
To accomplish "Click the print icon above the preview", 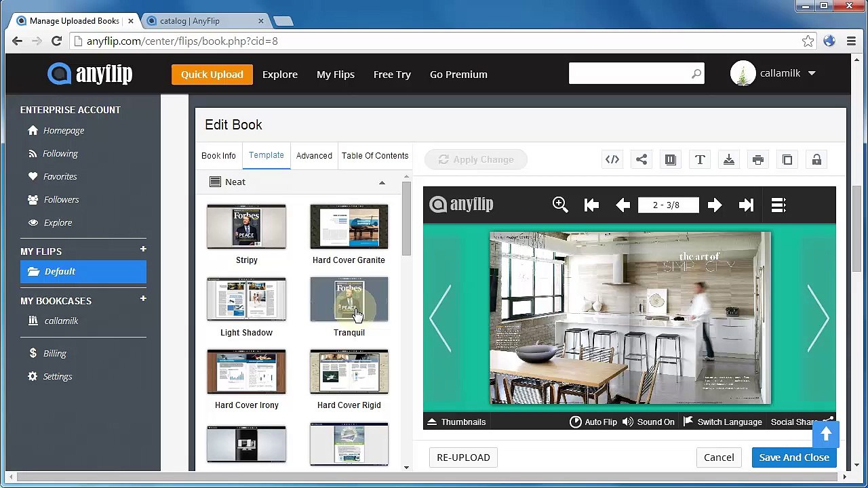I will (758, 159).
